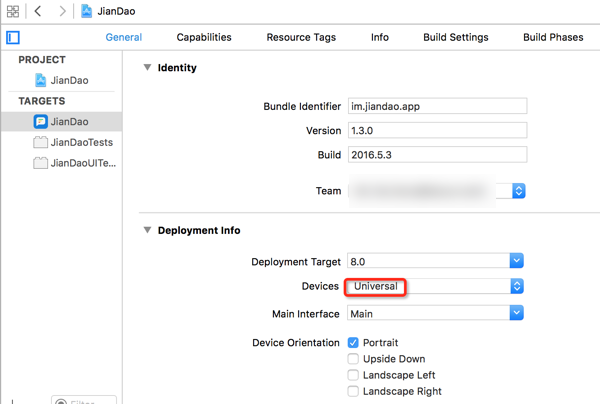Switch to the Build Settings tab
600x404 pixels.
point(455,38)
